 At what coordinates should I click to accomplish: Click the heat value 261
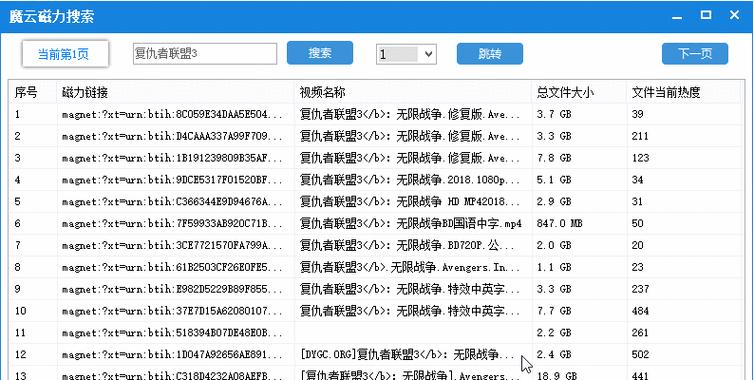pos(640,332)
